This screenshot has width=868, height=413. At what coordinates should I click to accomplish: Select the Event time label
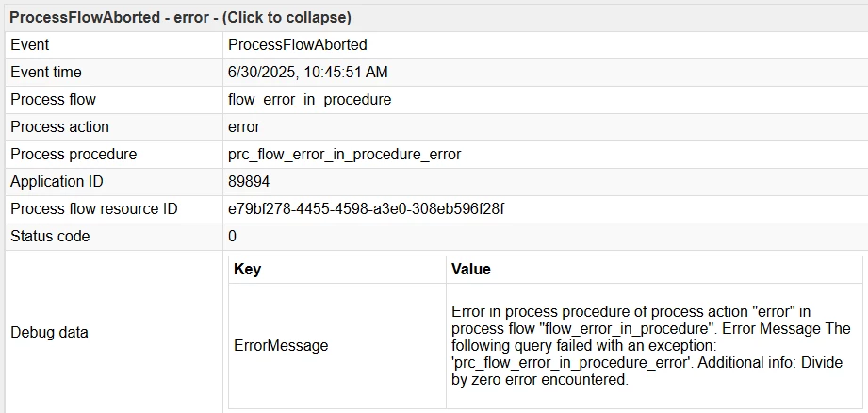(x=46, y=72)
